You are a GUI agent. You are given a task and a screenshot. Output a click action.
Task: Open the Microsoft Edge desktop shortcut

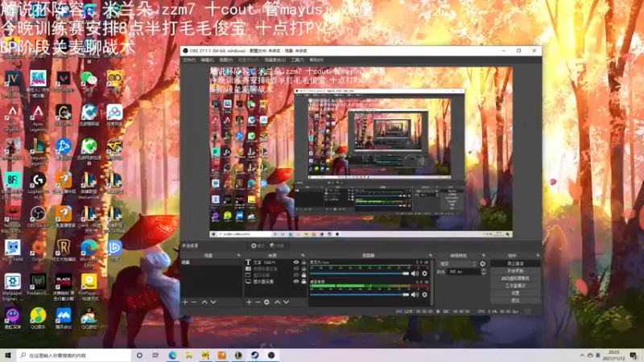click(89, 253)
